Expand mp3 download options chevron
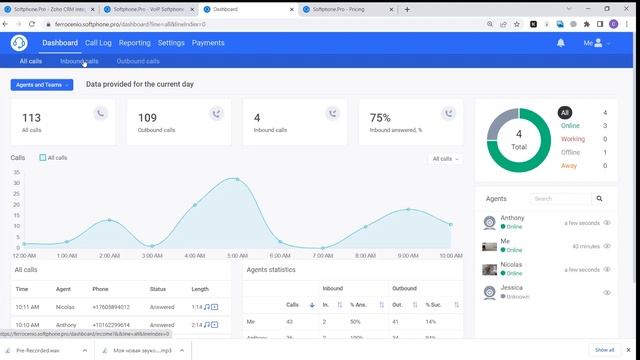The height and width of the screenshot is (360, 640). coord(182,351)
